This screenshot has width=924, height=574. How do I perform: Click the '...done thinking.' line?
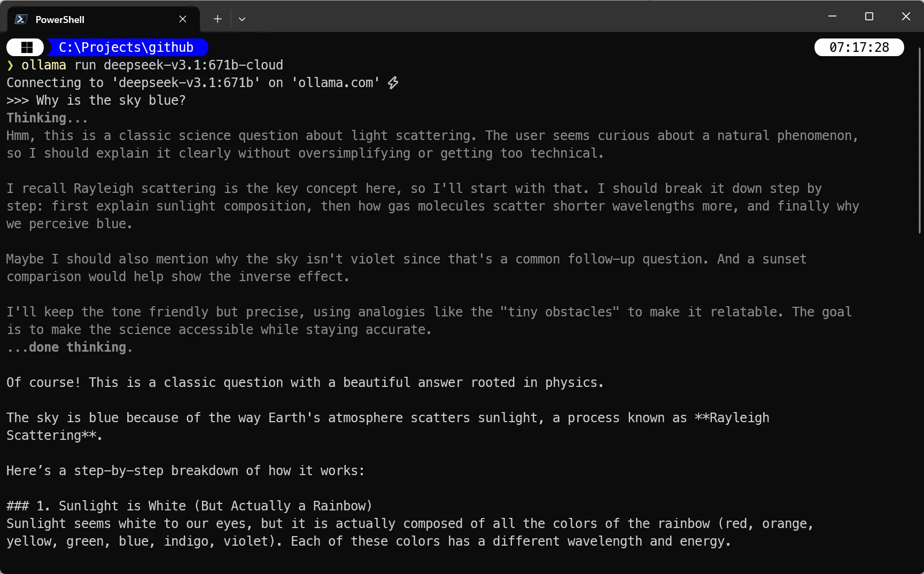pos(69,347)
